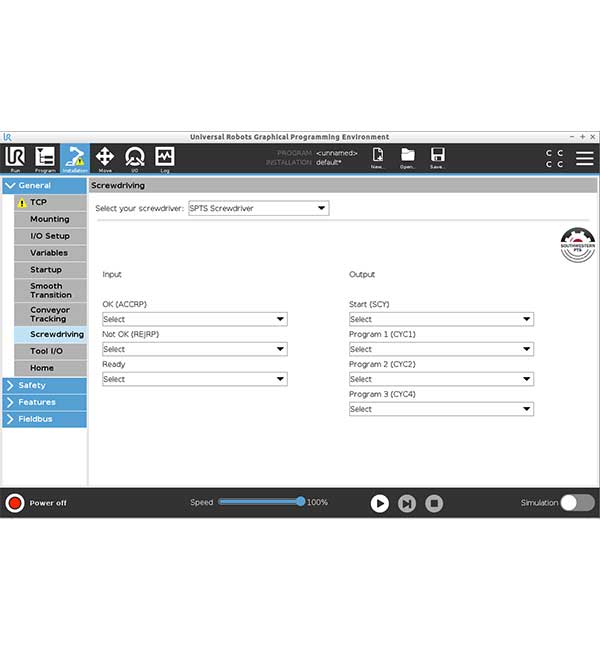Click the default* installation name

point(329,162)
